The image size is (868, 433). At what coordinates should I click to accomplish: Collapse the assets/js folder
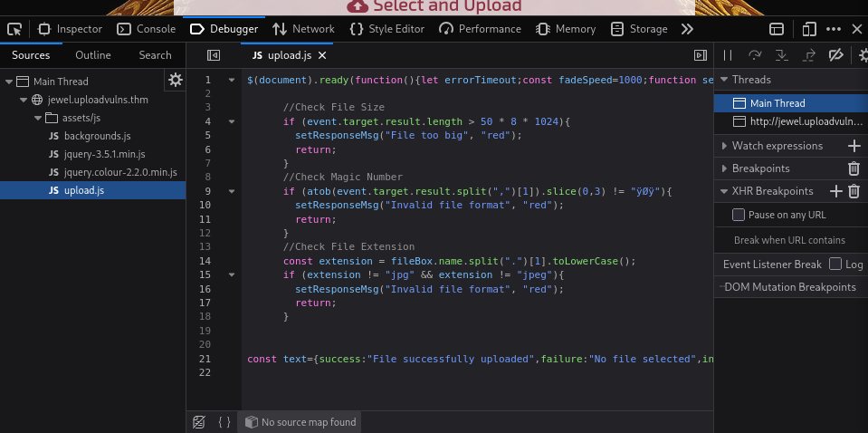click(x=38, y=118)
